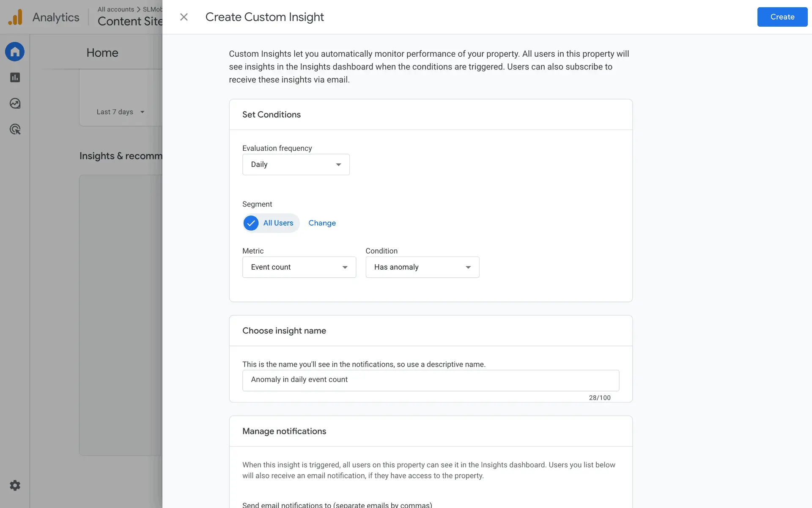Open the Home icon in sidebar
The image size is (812, 508).
tap(15, 52)
